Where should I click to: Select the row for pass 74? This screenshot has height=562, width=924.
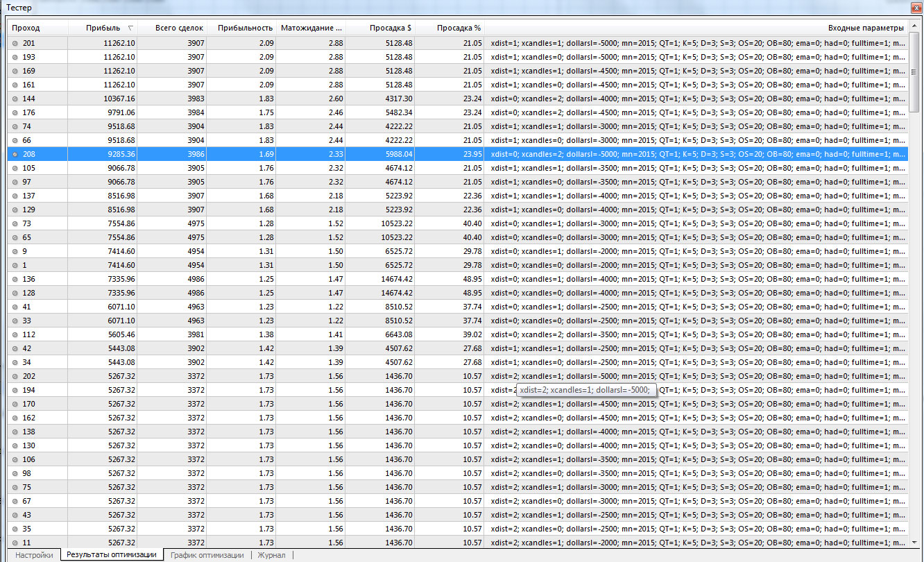point(458,126)
